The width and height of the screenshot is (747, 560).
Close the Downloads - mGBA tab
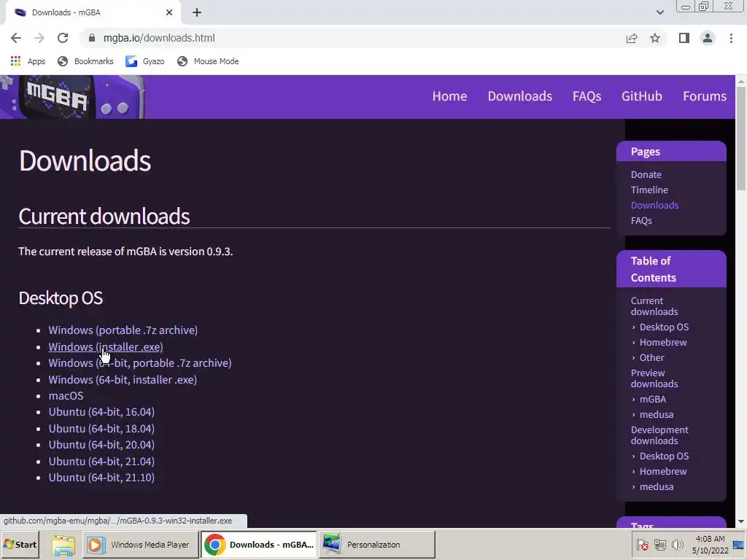pyautogui.click(x=169, y=13)
